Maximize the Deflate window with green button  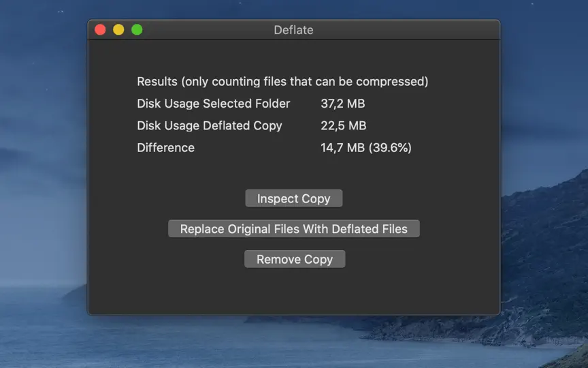coord(137,30)
